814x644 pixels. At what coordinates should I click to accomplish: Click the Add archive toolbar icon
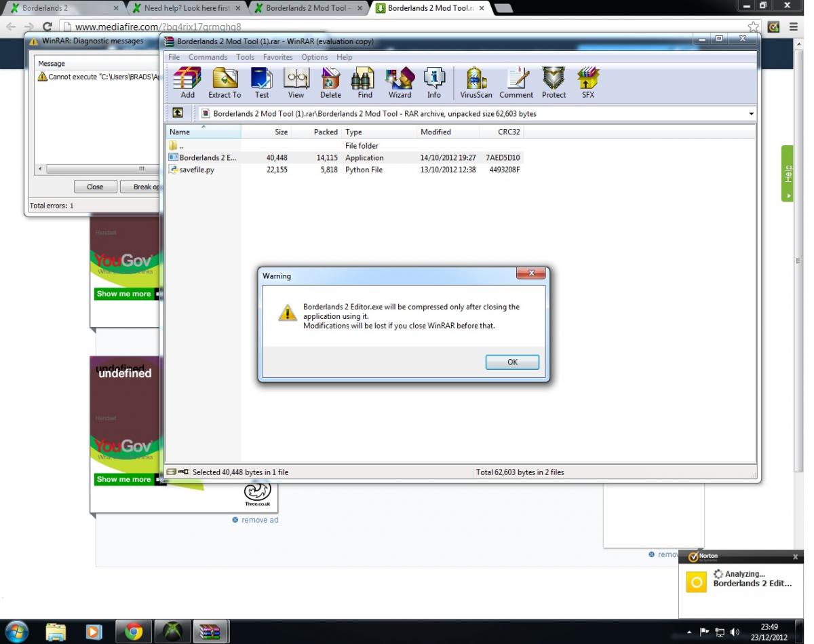coord(187,82)
